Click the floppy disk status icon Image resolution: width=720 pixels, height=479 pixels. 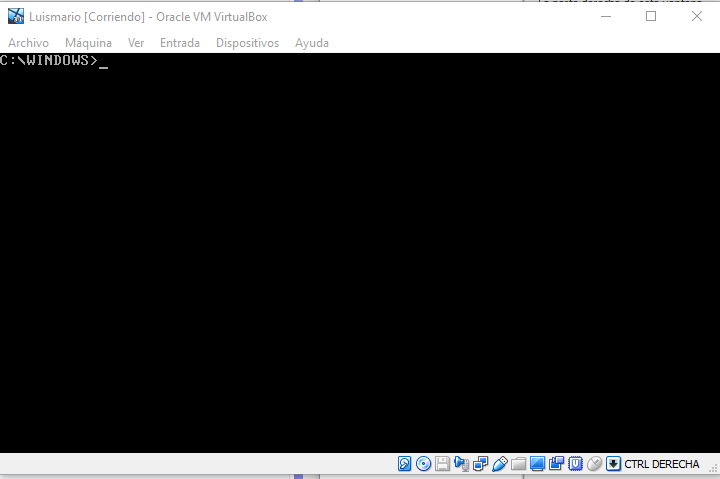(x=442, y=464)
